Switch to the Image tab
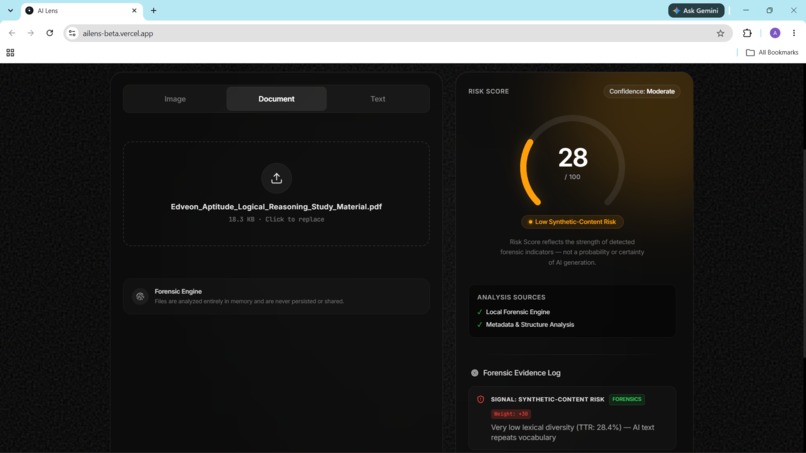 pyautogui.click(x=175, y=99)
